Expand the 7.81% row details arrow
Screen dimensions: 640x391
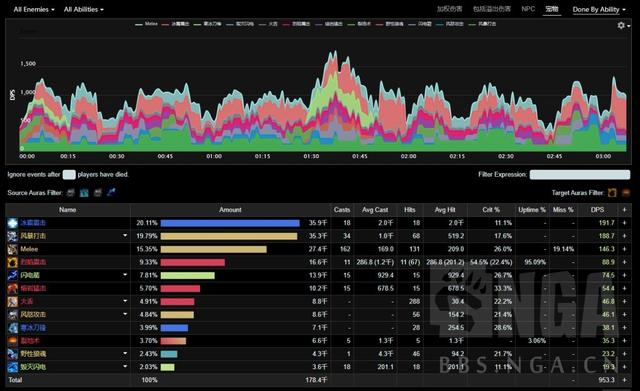pyautogui.click(x=125, y=275)
